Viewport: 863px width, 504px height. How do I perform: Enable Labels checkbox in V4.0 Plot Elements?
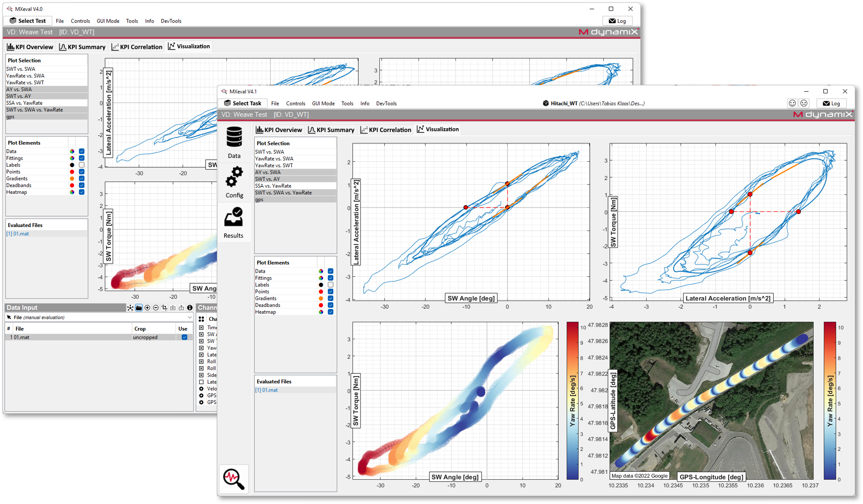(81, 165)
